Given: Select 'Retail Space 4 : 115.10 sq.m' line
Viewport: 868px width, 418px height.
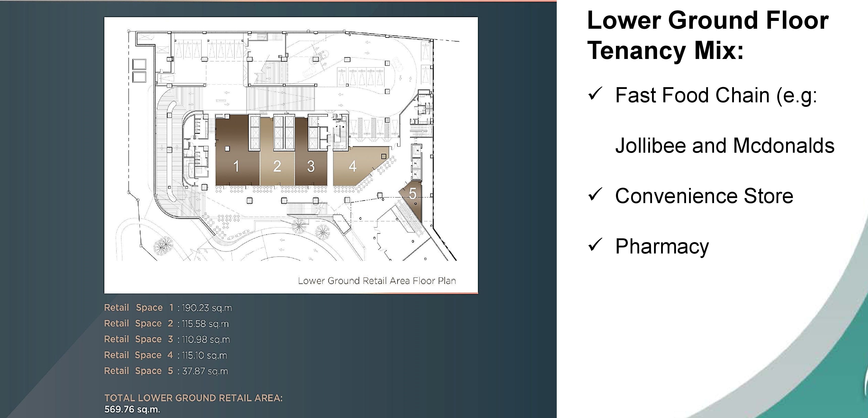Looking at the screenshot, I should coord(166,355).
